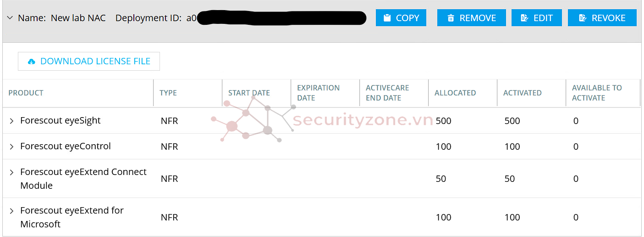The image size is (644, 237).
Task: Click the pencil icon on EDIT
Action: (525, 18)
